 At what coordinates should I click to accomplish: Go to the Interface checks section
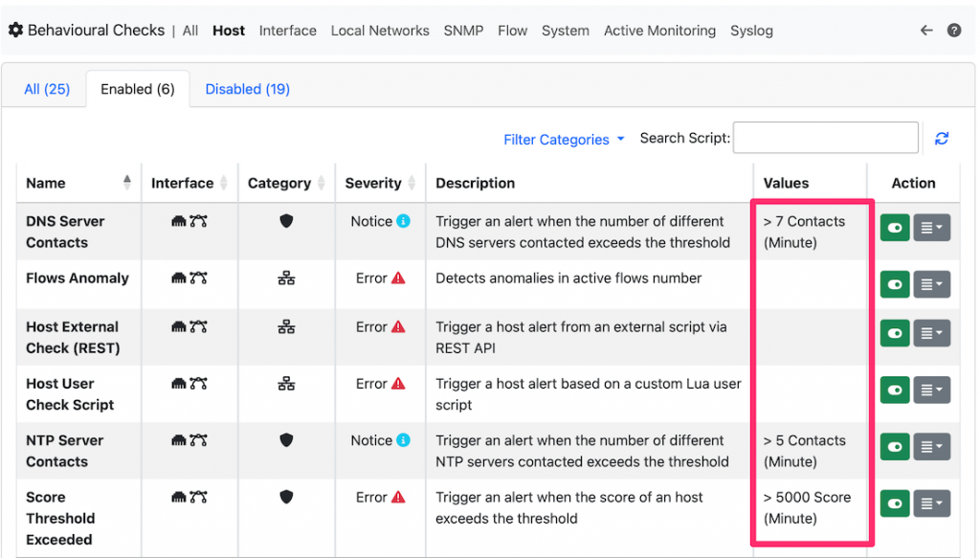[287, 31]
